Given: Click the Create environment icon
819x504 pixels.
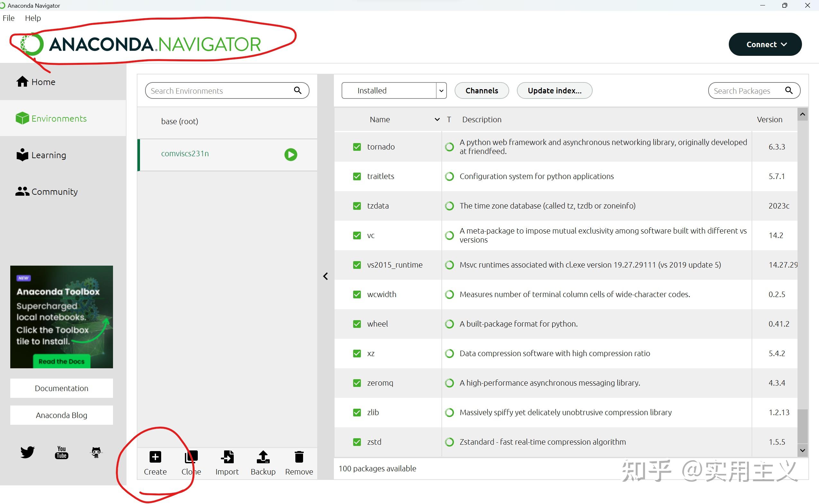Looking at the screenshot, I should [155, 457].
